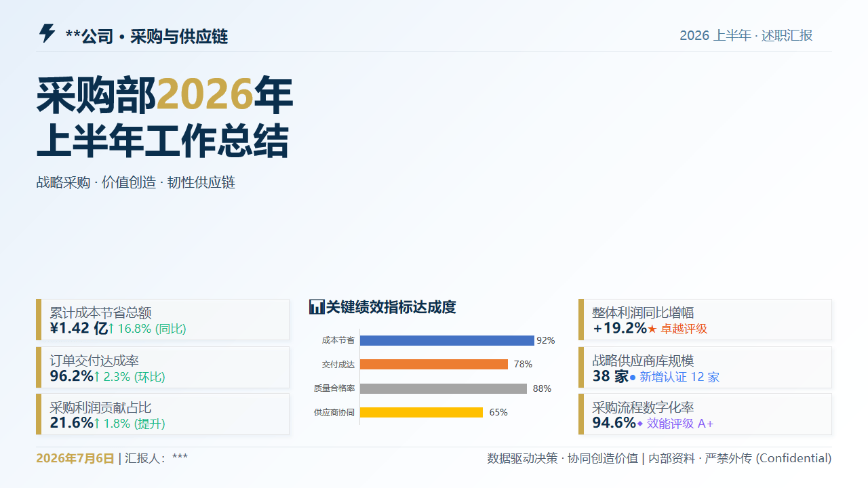This screenshot has width=868, height=488.
Task: Click the 新增认证 12 家 label
Action: point(679,377)
